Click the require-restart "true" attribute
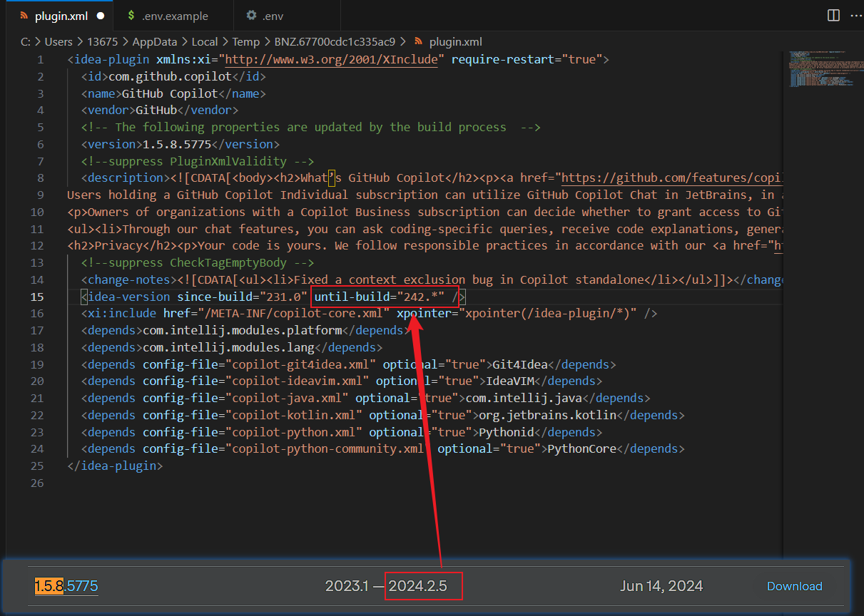 click(527, 59)
